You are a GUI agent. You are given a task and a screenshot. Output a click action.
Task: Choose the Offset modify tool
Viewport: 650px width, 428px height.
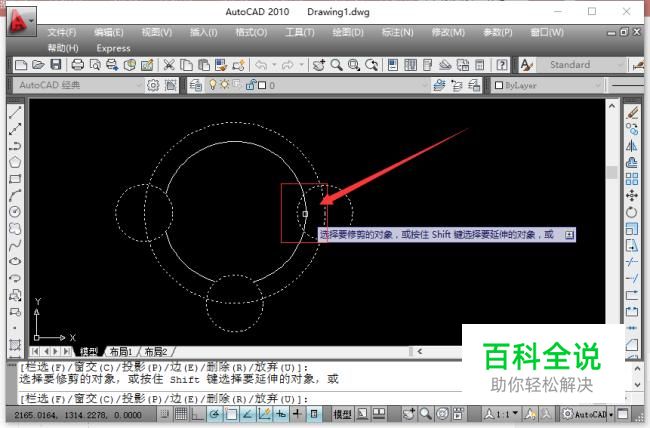[632, 163]
